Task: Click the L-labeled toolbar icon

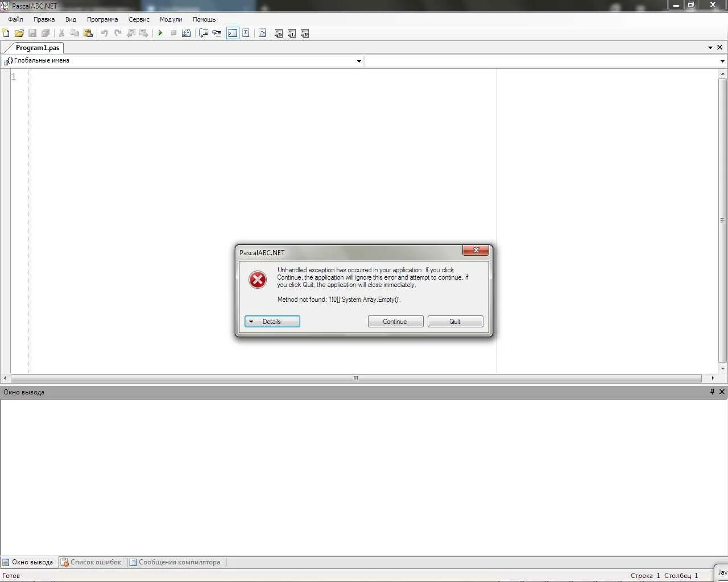Action: click(x=291, y=33)
